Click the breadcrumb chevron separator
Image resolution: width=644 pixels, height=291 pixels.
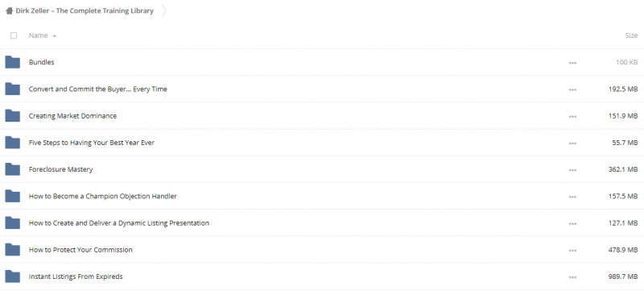point(164,11)
